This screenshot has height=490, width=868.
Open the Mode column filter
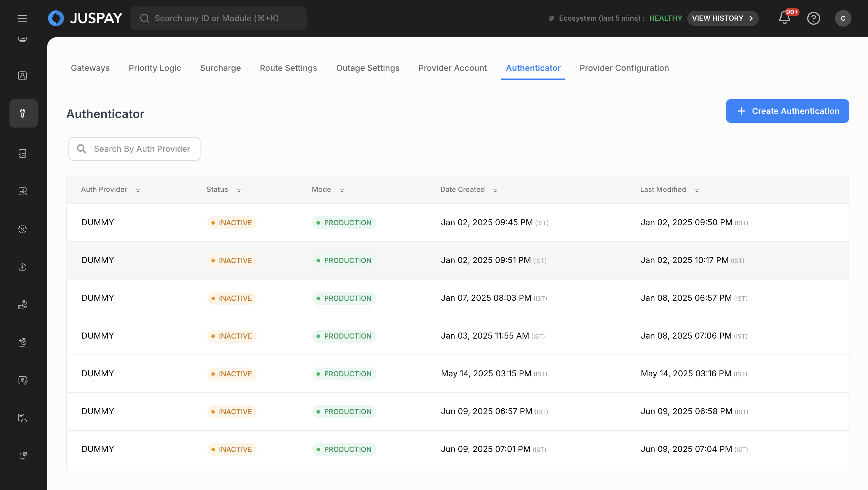(342, 190)
